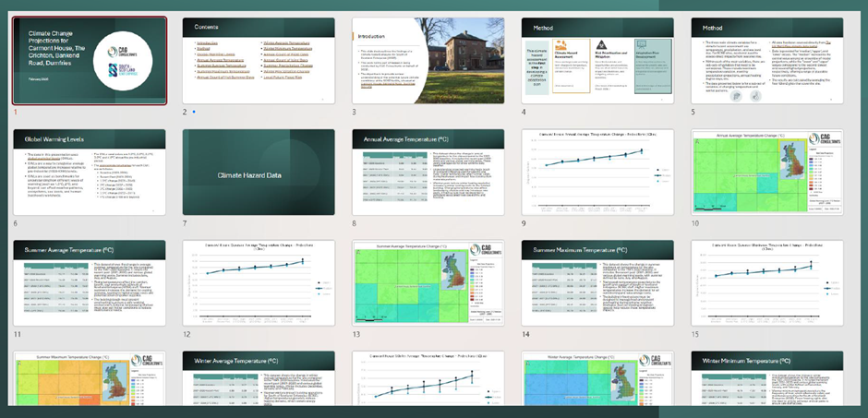Click the slide number 3 label

[x=354, y=112]
